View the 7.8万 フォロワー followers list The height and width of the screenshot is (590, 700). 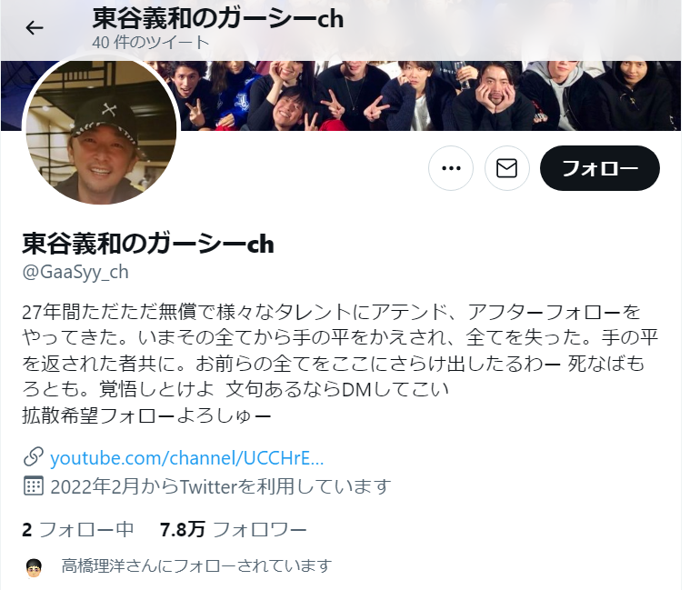233,530
